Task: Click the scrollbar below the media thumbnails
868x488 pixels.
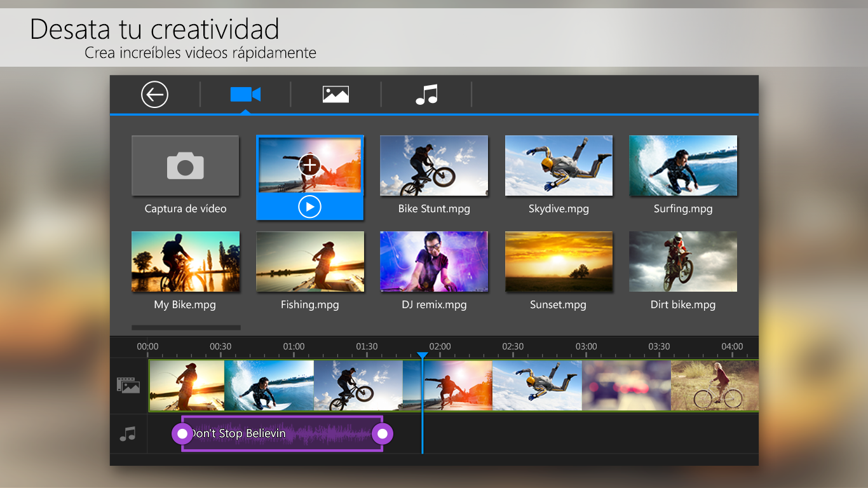Action: point(186,327)
